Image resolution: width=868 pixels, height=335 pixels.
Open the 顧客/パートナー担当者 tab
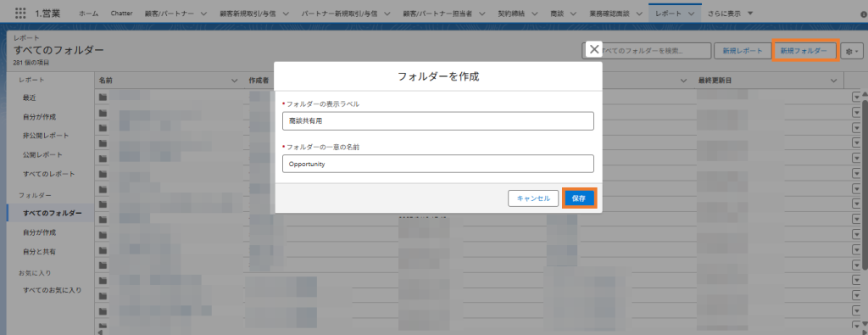(437, 14)
